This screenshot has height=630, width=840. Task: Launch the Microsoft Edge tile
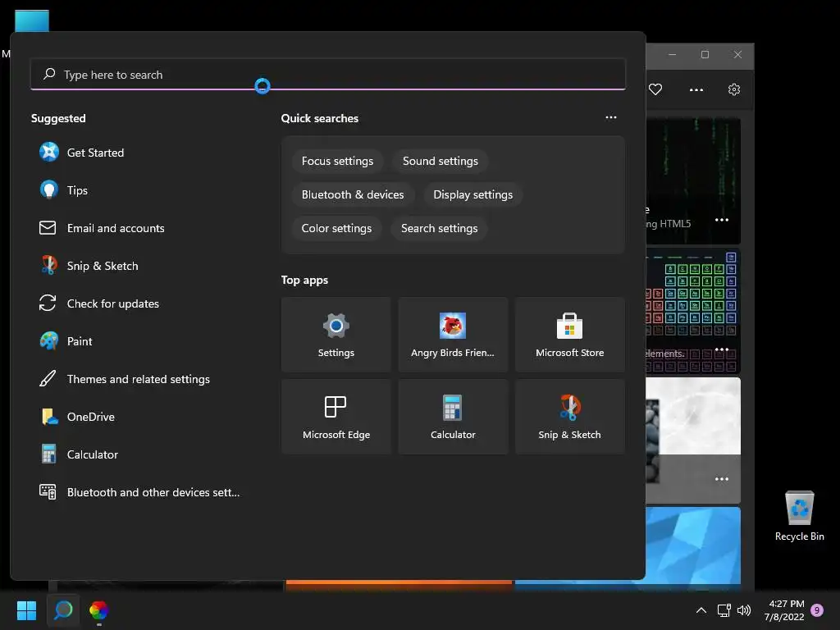336,417
